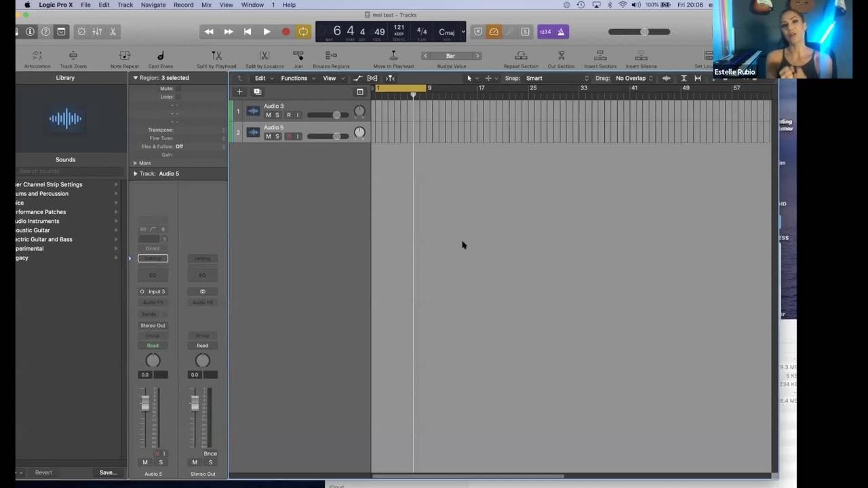The height and width of the screenshot is (488, 868).
Task: Click the Repeat Section toolbar icon
Action: 521,59
